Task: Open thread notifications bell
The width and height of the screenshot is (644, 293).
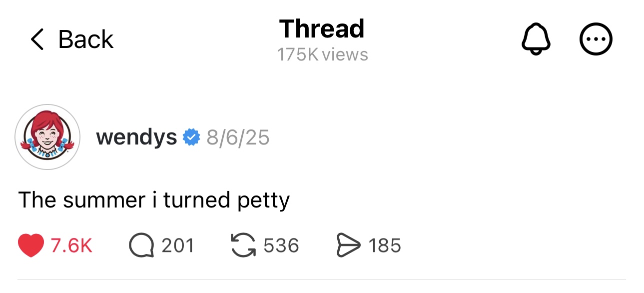Action: coord(536,39)
